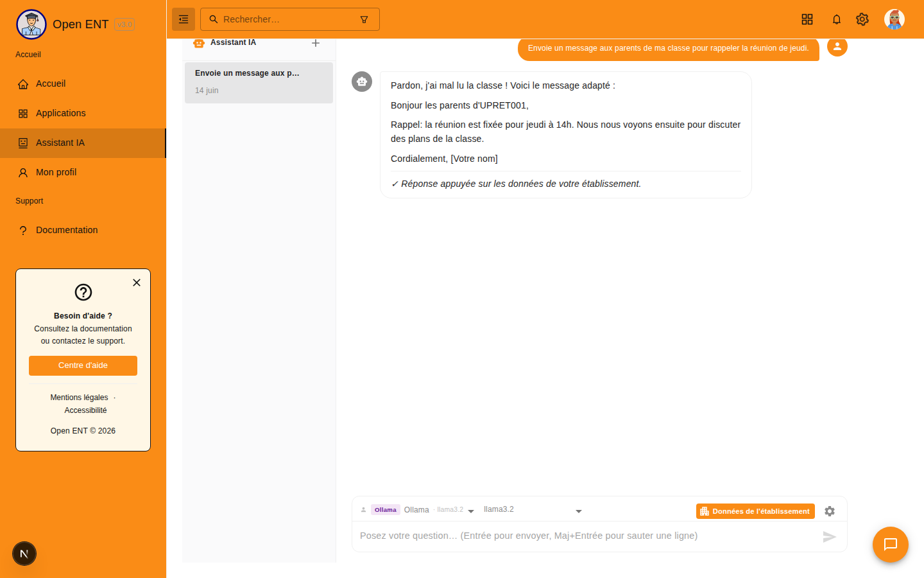Click the round N badge at bottom left
Image resolution: width=924 pixels, height=578 pixels.
coord(24,554)
